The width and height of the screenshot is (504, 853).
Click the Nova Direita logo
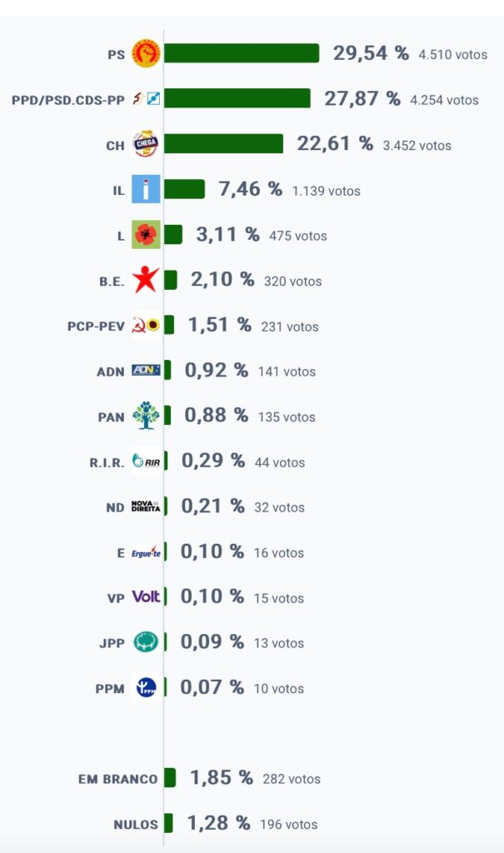click(146, 506)
